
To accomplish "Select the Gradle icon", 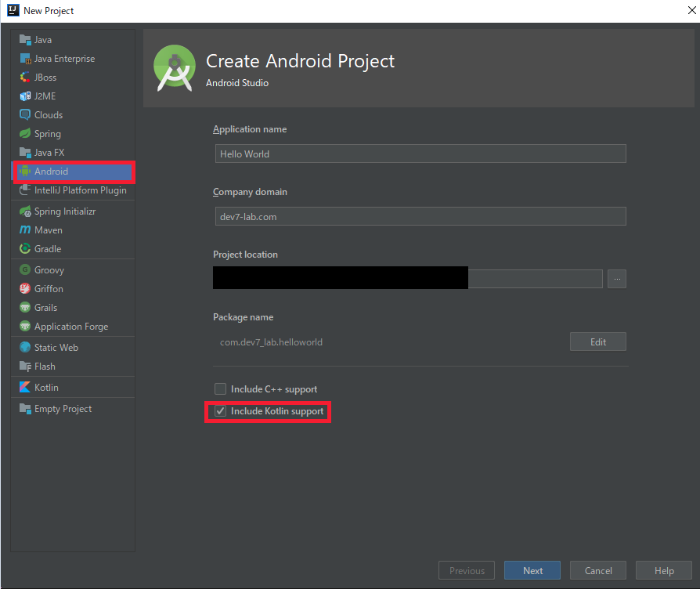I will click(x=25, y=249).
